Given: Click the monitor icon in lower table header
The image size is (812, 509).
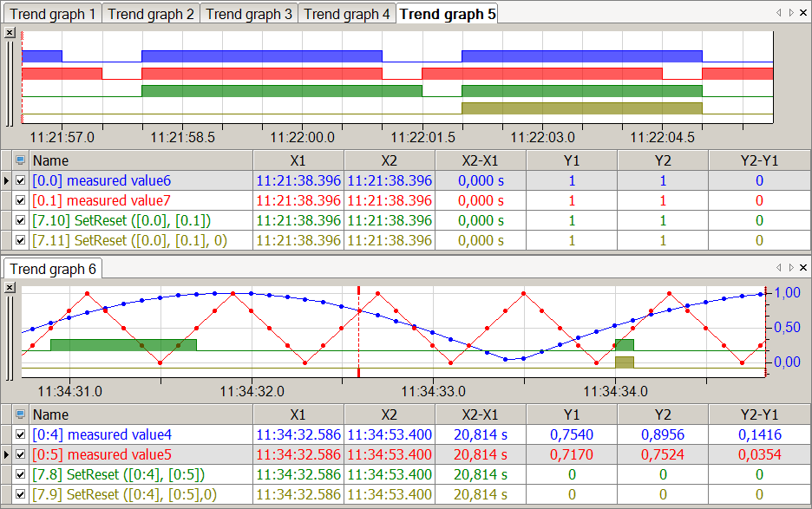Looking at the screenshot, I should point(21,414).
